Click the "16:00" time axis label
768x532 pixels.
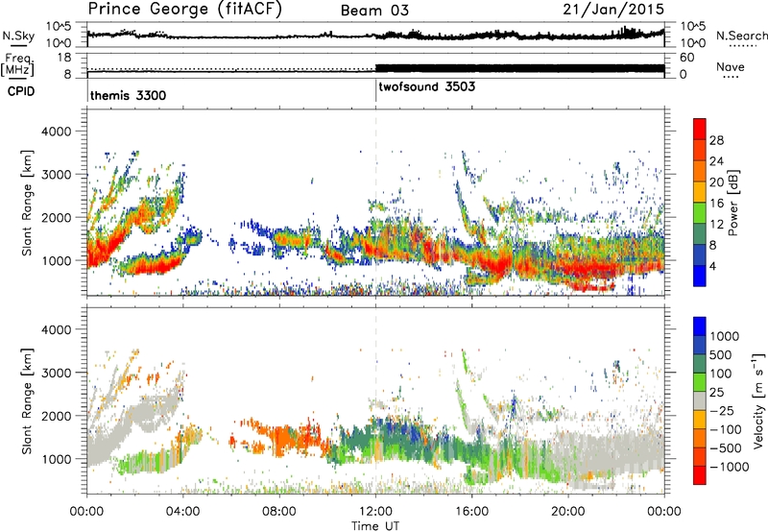point(471,512)
